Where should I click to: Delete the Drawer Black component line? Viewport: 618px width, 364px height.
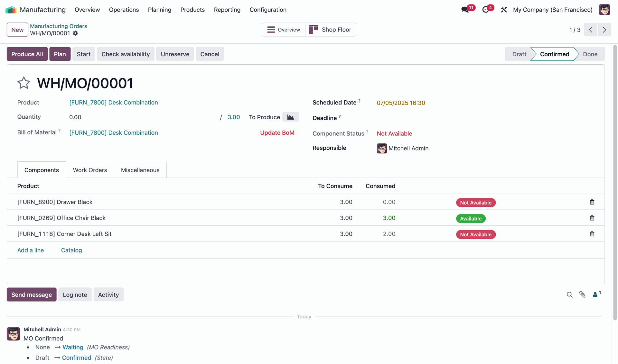pos(592,202)
